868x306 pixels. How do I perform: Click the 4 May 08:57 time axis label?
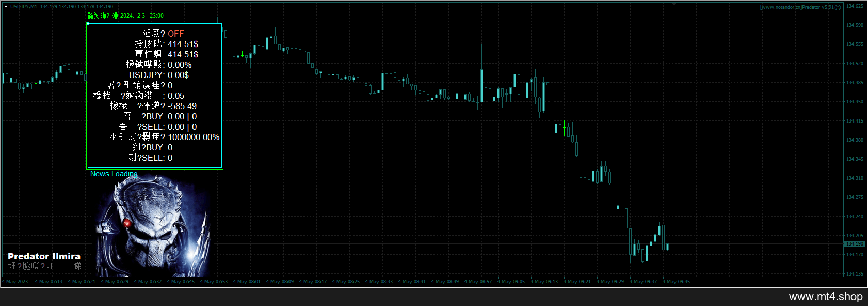click(478, 282)
